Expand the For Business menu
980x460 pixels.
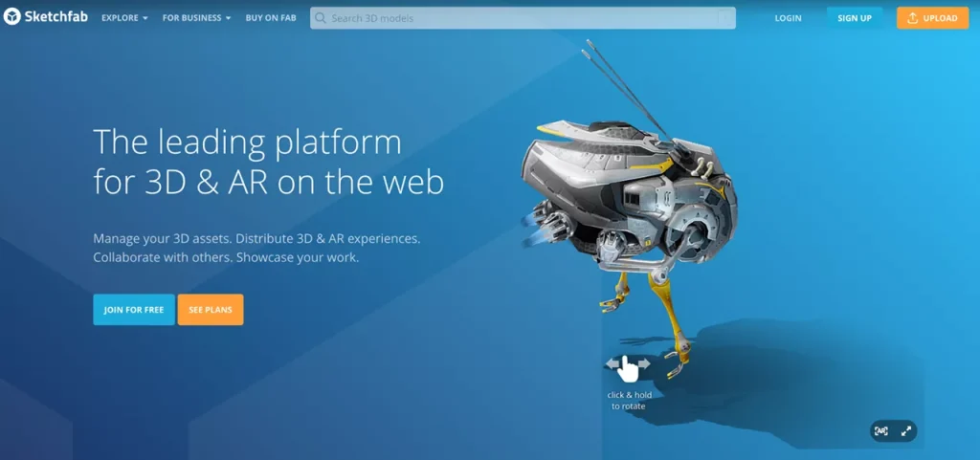coord(196,18)
